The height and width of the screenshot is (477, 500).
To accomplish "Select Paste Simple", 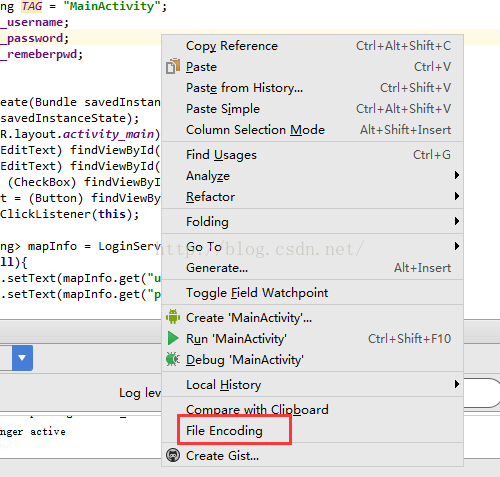I will point(313,109).
